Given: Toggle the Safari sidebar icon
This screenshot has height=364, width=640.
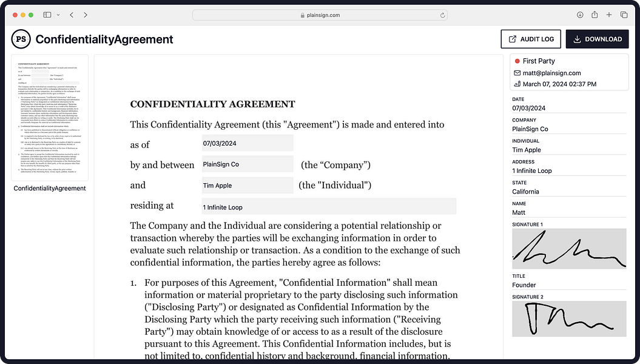Looking at the screenshot, I should (x=47, y=15).
